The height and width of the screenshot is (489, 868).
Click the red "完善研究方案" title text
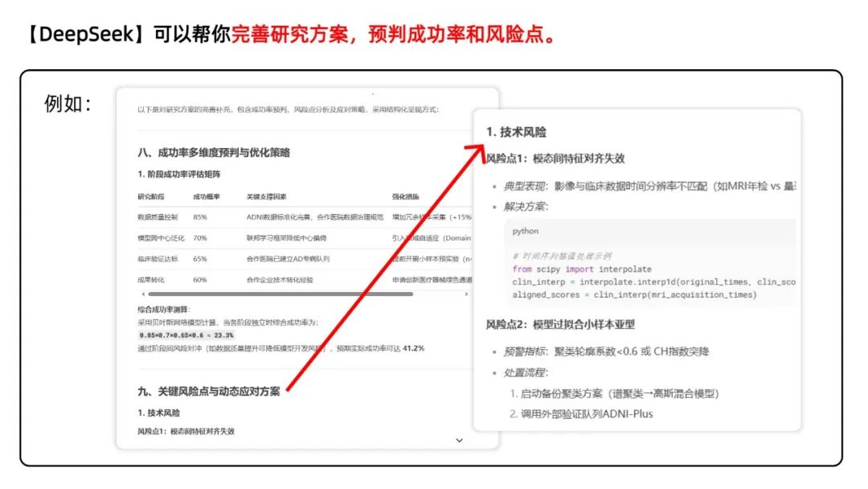[289, 35]
